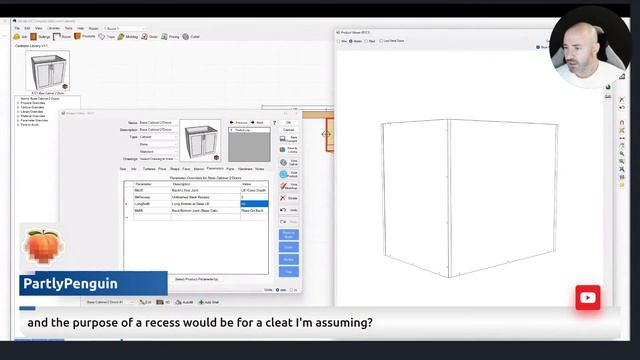Expand the Texture Overrides tree node

coord(18,107)
